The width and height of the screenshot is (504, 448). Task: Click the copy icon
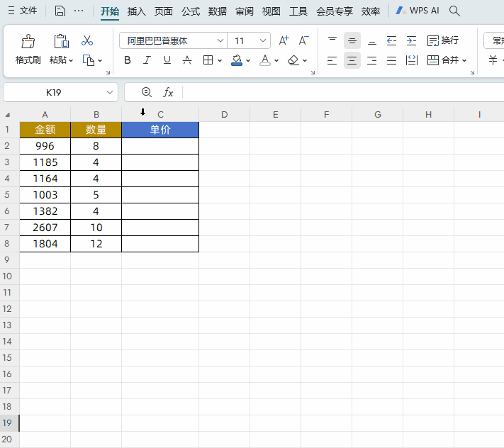click(x=89, y=60)
